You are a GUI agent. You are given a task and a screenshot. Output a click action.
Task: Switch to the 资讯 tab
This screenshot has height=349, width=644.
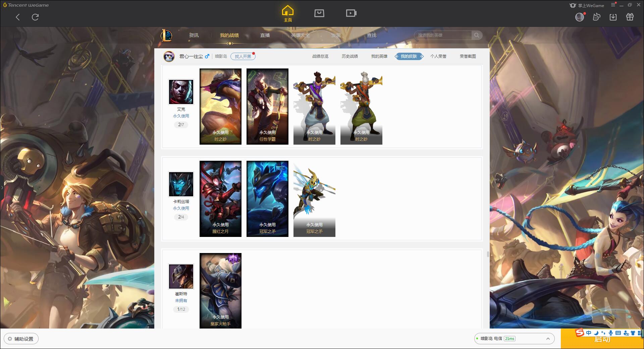tap(194, 35)
